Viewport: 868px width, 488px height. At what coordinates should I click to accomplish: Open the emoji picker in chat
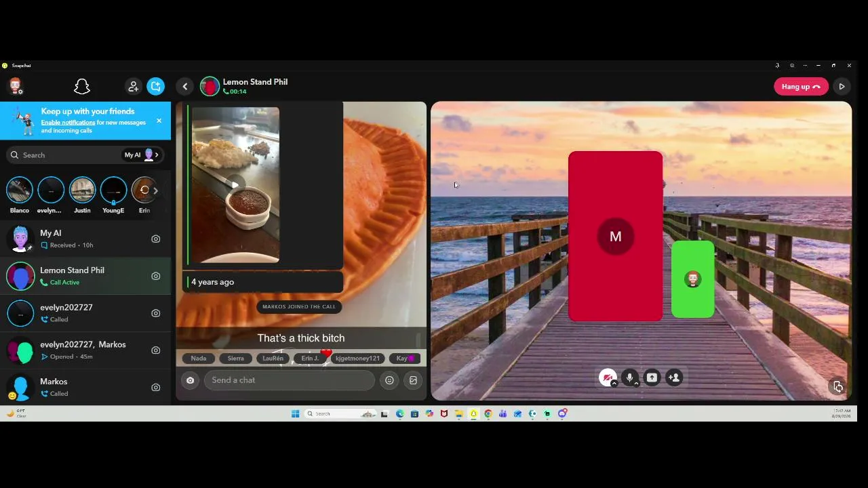point(389,380)
